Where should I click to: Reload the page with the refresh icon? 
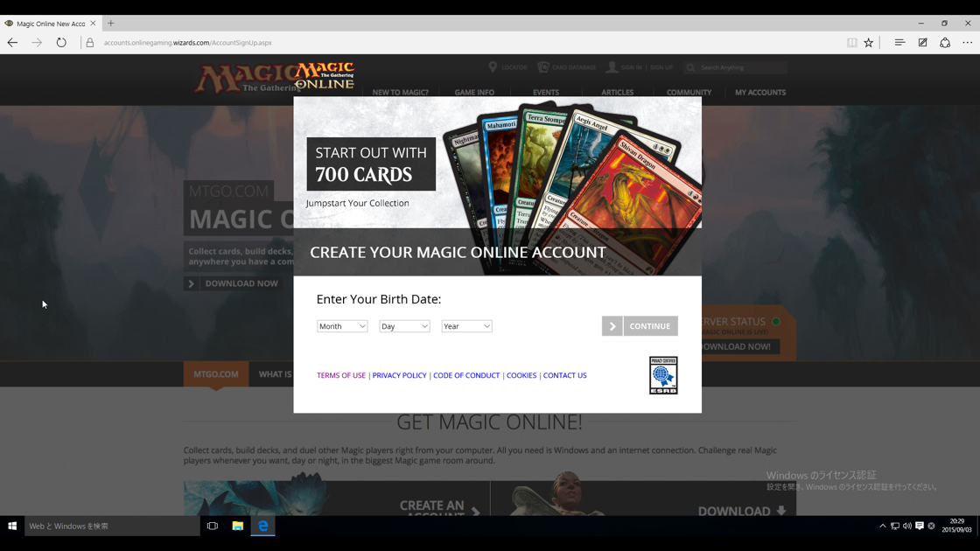pos(61,43)
